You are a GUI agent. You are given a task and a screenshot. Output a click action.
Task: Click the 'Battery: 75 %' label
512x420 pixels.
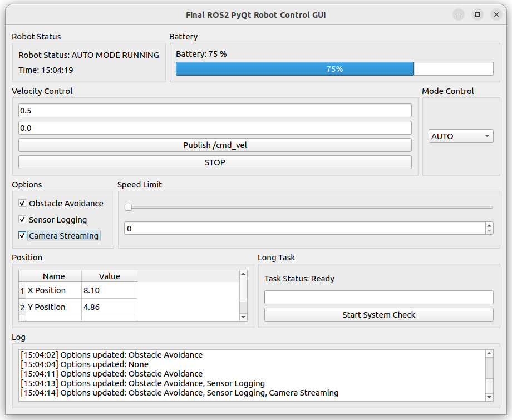[x=201, y=54]
